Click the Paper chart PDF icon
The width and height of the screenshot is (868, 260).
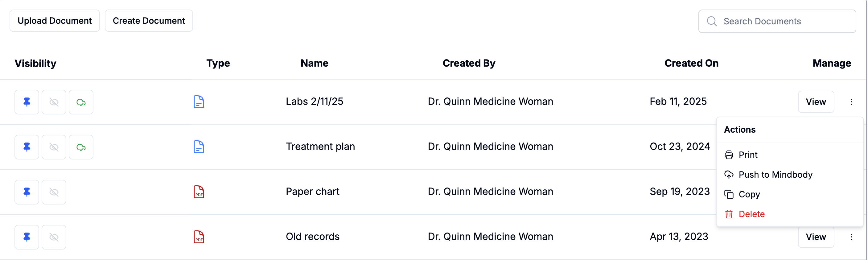199,192
